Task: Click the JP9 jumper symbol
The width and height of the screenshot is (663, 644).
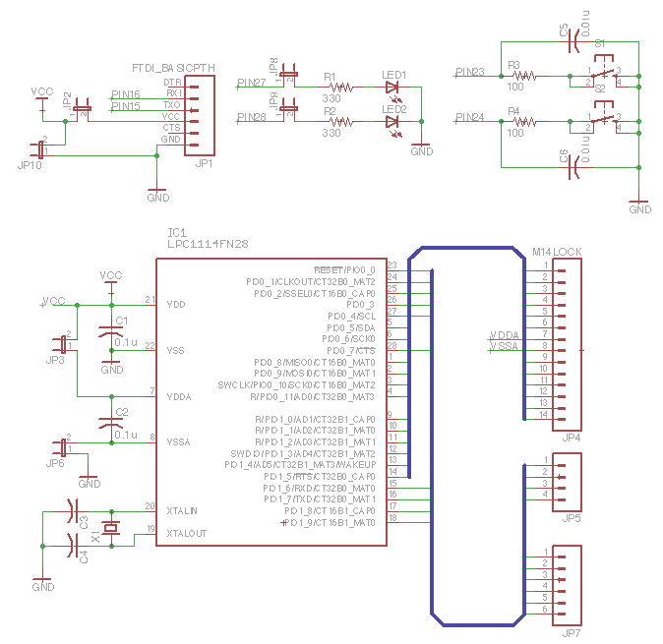Action: tap(289, 108)
